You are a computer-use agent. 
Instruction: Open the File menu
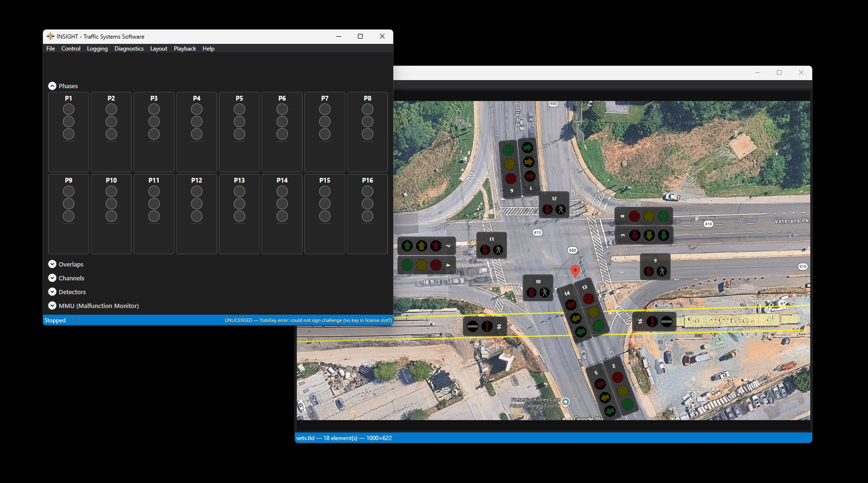click(51, 49)
